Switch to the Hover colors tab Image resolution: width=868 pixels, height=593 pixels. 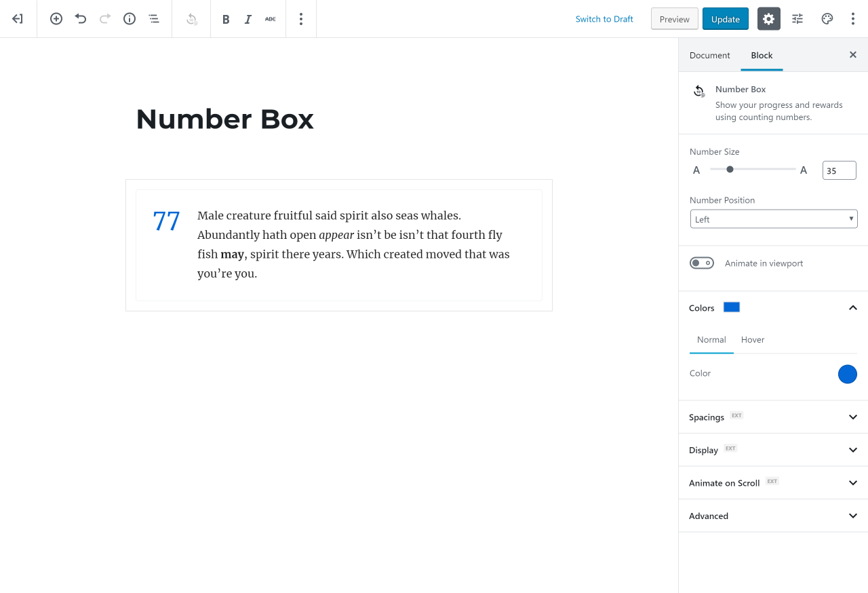tap(753, 340)
